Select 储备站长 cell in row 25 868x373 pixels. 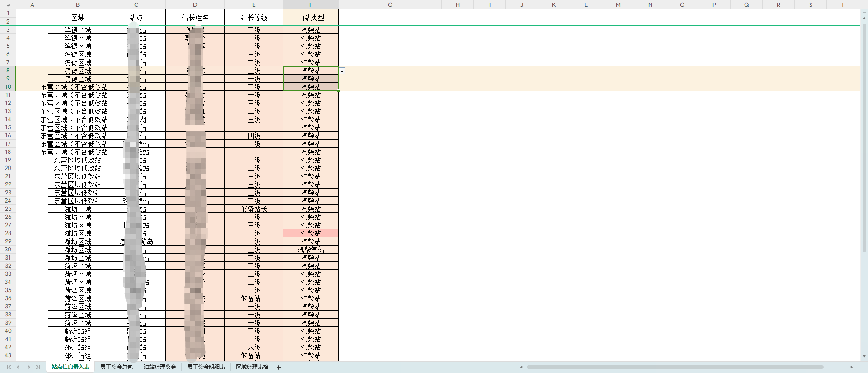pos(254,209)
